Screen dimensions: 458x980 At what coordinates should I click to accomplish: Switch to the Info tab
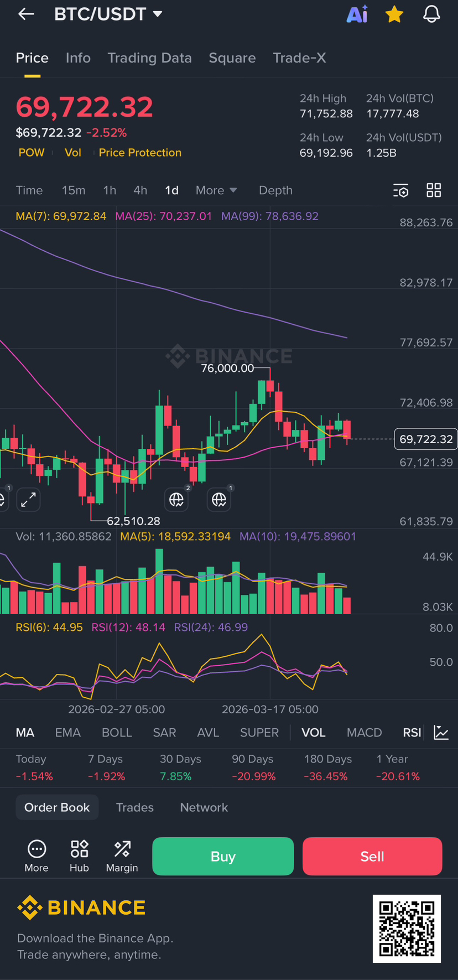click(x=78, y=58)
